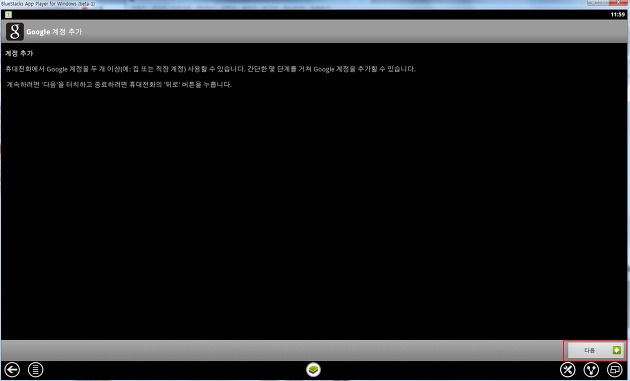Click the line starting '계속하려면'
The height and width of the screenshot is (381, 630).
click(119, 85)
